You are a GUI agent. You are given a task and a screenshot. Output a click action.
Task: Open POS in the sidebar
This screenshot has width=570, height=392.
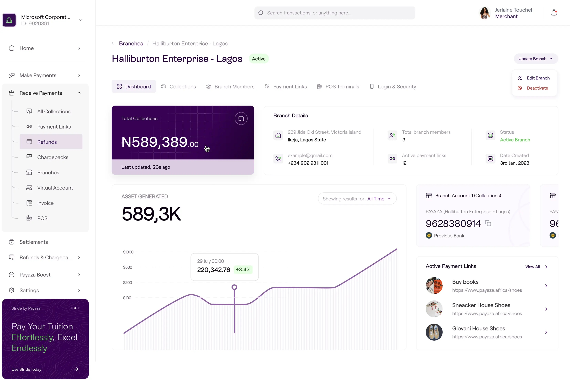click(x=51, y=218)
